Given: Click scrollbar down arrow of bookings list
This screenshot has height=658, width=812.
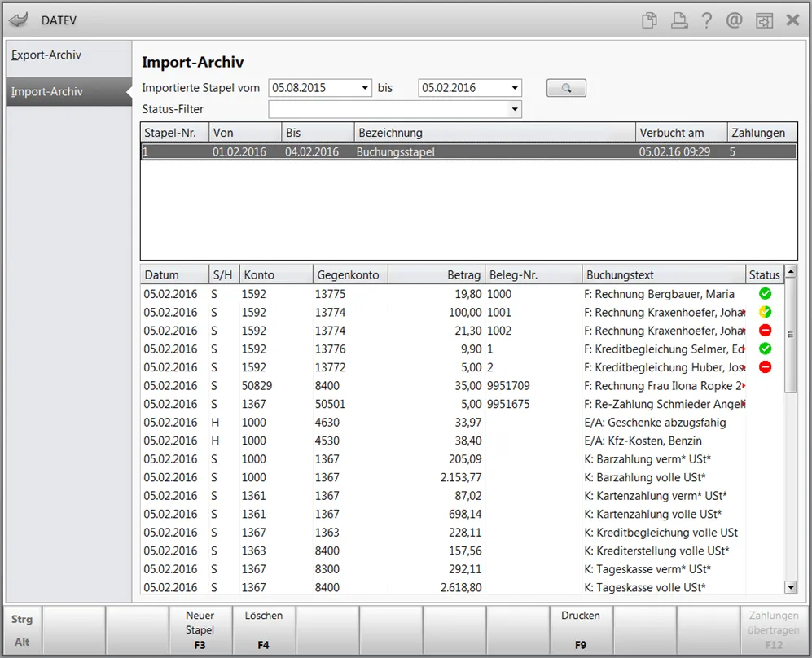Looking at the screenshot, I should tap(790, 587).
